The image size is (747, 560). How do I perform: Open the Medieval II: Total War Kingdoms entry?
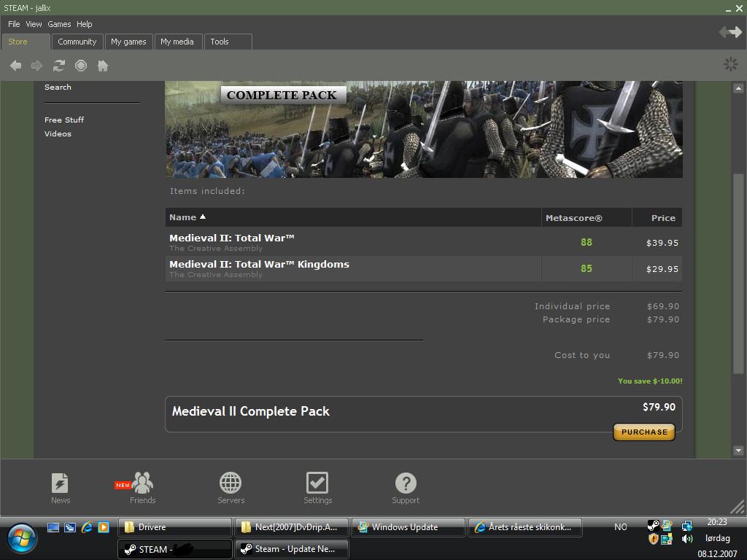click(x=259, y=265)
